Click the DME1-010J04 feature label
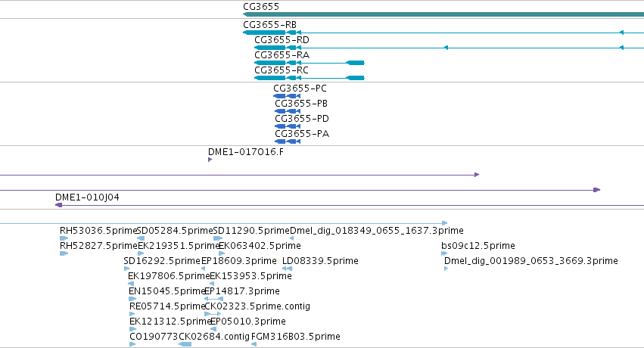 click(88, 197)
